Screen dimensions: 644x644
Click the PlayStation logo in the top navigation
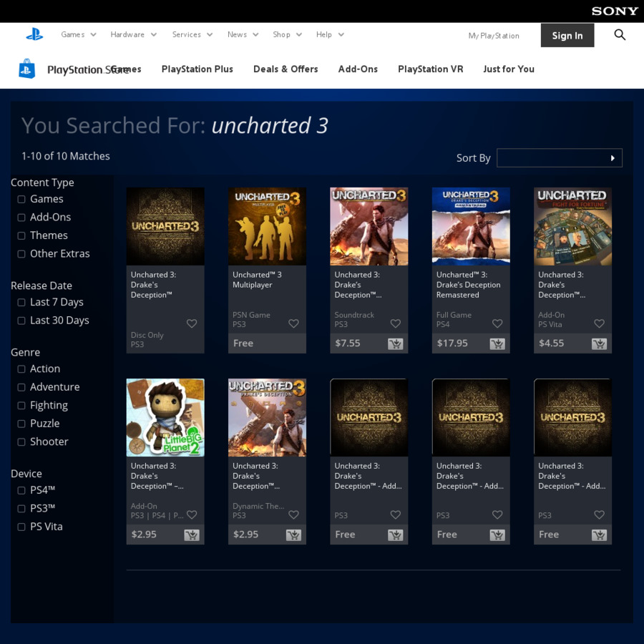coord(34,34)
